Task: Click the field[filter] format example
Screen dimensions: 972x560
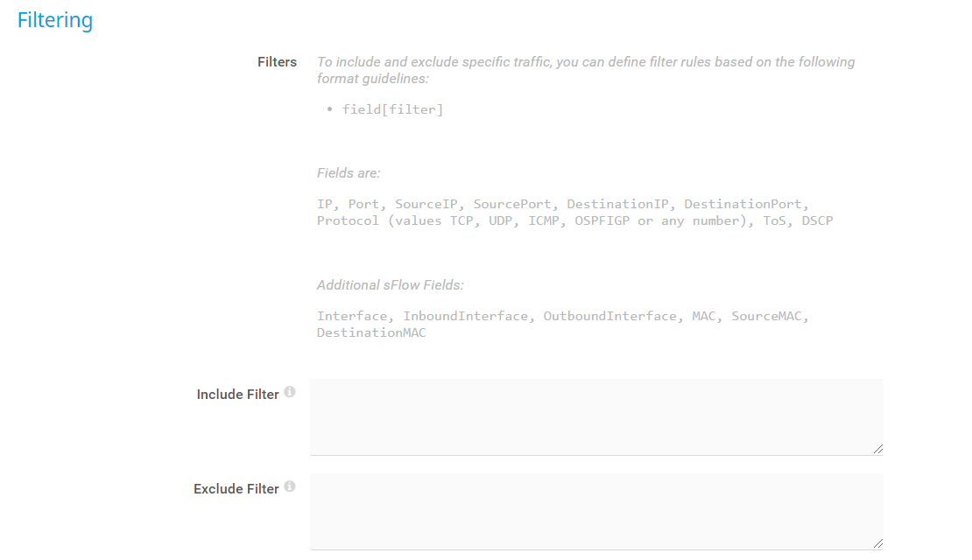Action: [x=392, y=110]
